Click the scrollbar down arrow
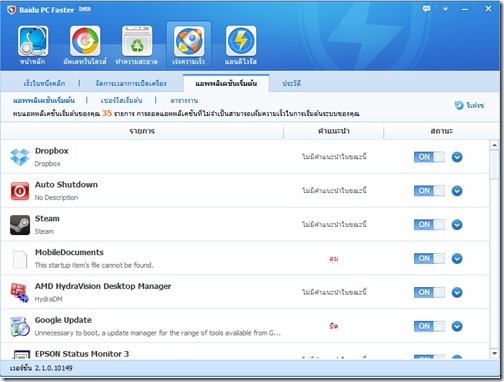504x382 pixels. (494, 353)
